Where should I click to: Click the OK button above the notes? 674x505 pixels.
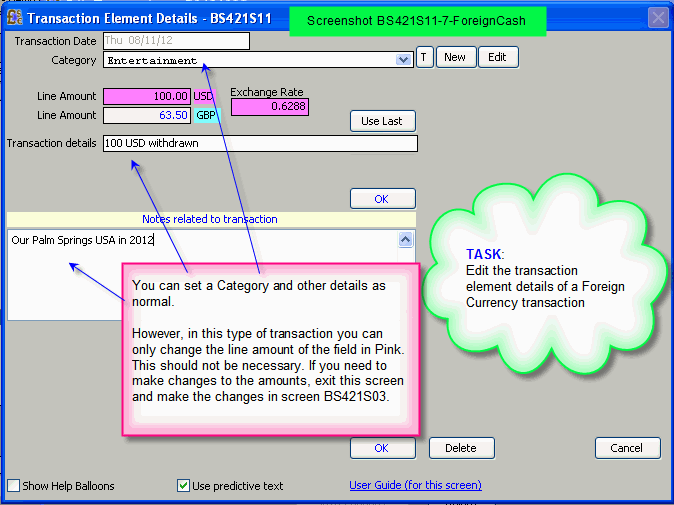tap(383, 199)
